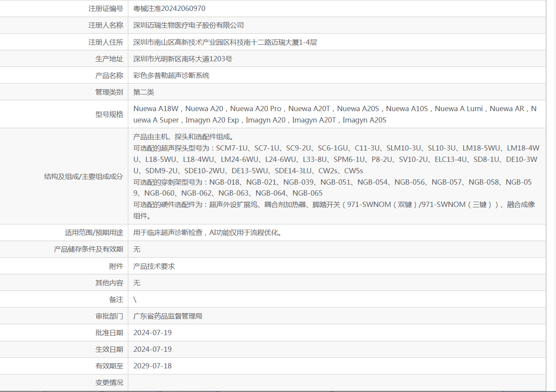The image size is (556, 392).
Task: Click the 注册人名称 label
Action: pos(106,25)
